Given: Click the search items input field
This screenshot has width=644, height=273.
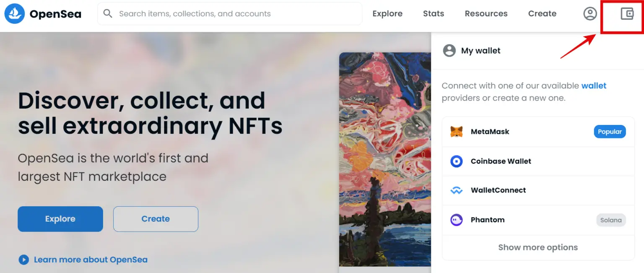Looking at the screenshot, I should click(x=230, y=13).
